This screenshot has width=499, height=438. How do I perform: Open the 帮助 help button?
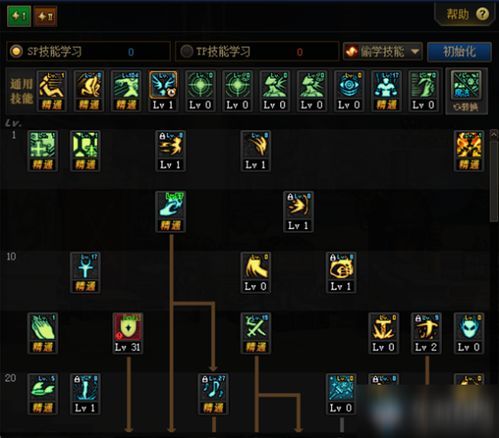pos(467,14)
